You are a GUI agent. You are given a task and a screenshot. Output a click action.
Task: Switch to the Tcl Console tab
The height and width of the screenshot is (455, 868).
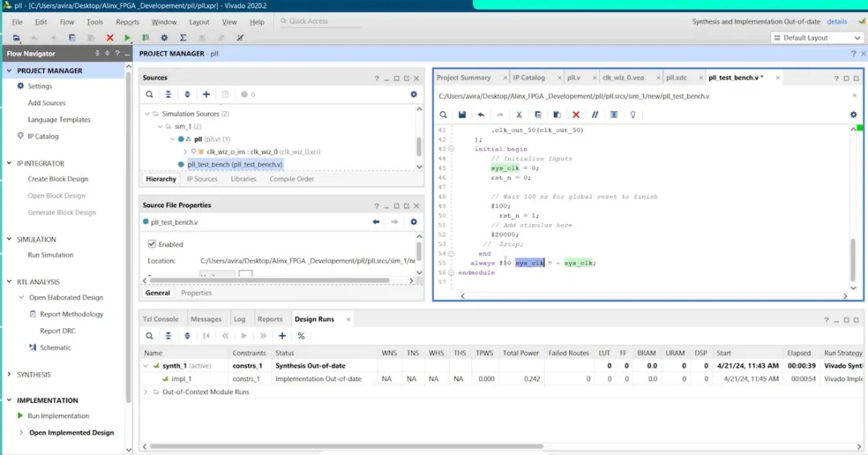[x=161, y=319]
